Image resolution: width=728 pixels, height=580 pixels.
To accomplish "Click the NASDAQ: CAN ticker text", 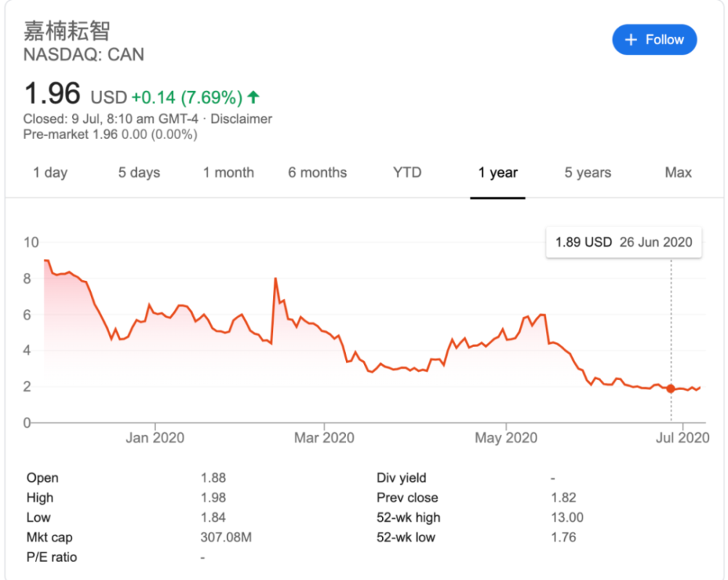I will point(84,55).
